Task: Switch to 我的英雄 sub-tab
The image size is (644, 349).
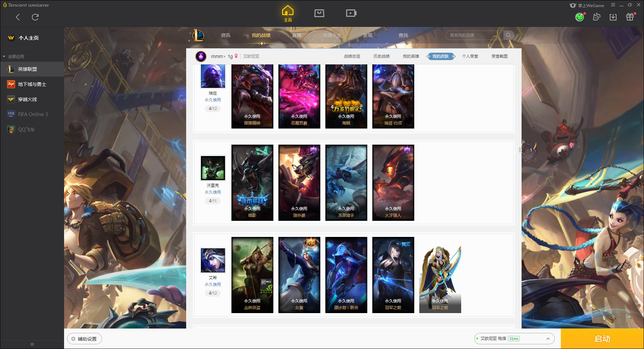Action: tap(411, 56)
